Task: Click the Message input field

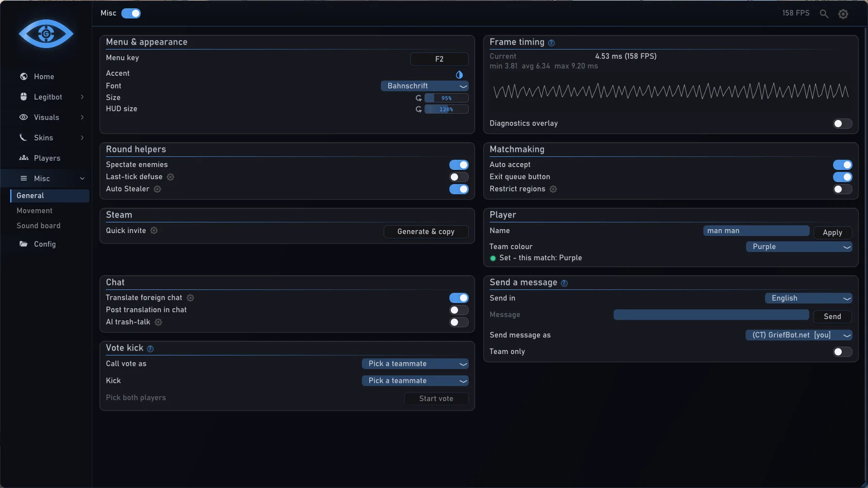Action: [x=711, y=315]
